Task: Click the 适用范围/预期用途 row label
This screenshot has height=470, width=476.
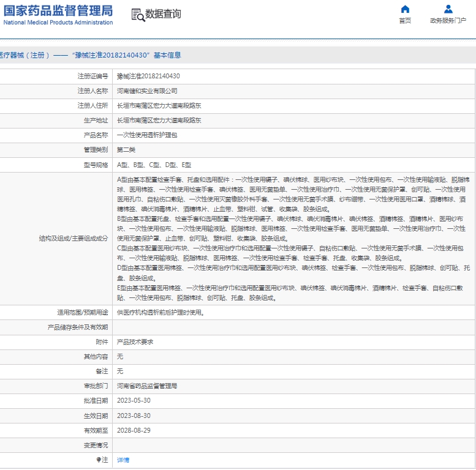Action: click(83, 313)
